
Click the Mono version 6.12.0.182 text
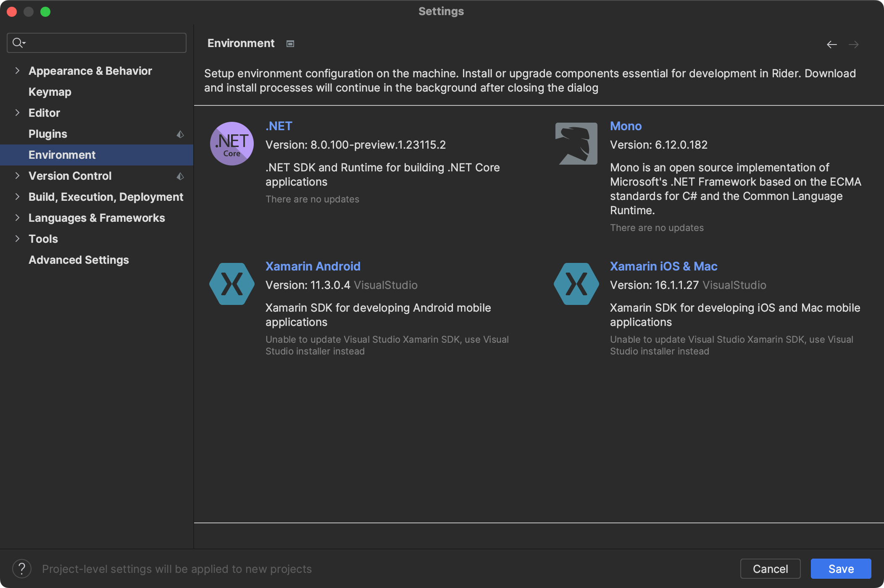pyautogui.click(x=659, y=145)
